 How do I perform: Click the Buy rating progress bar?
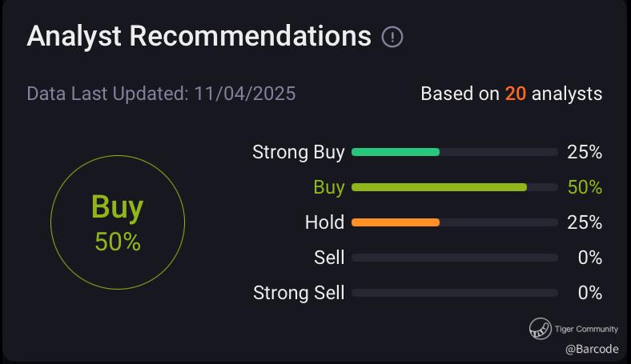tap(439, 187)
